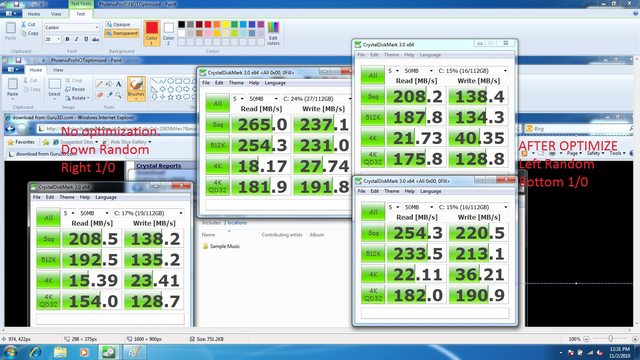Pick the red color swatch in palette
This screenshot has width=640, height=360.
(x=208, y=24)
